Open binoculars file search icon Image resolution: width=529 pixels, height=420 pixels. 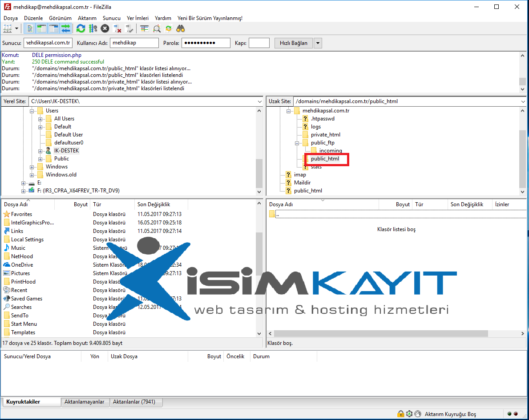tap(181, 28)
